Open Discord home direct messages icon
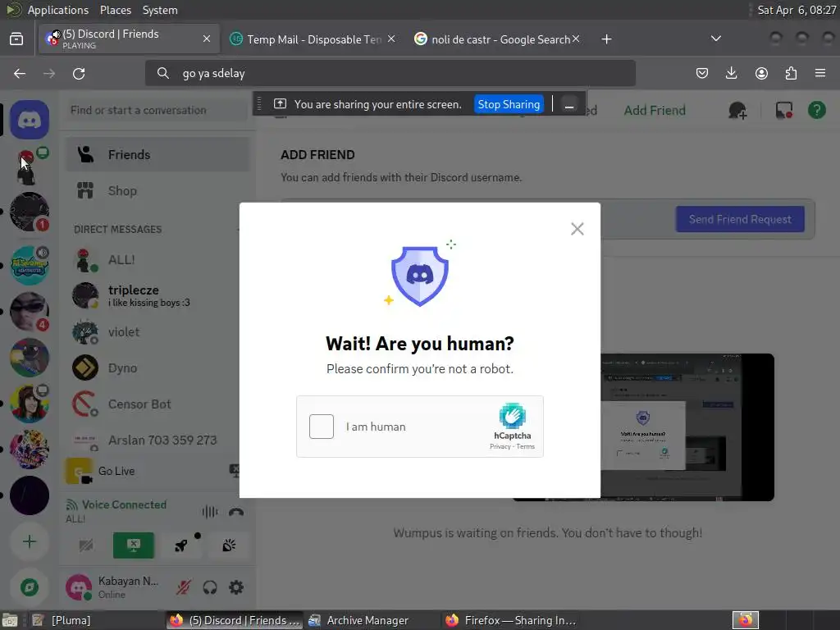This screenshot has width=840, height=630. coord(30,120)
